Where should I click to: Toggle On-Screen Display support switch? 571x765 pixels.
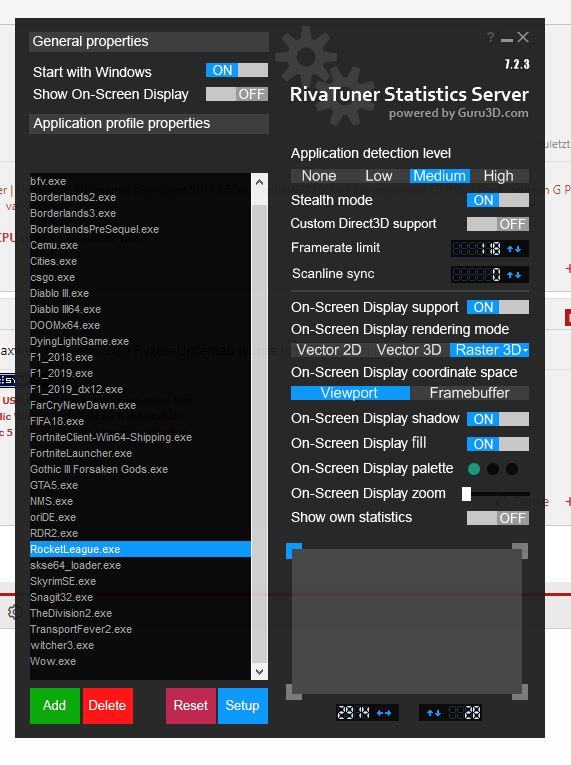point(498,307)
